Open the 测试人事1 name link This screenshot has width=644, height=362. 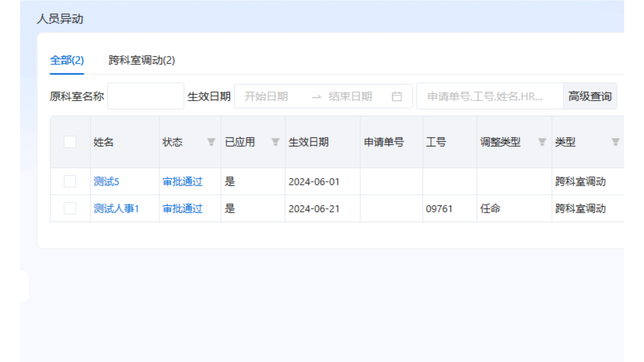point(116,208)
